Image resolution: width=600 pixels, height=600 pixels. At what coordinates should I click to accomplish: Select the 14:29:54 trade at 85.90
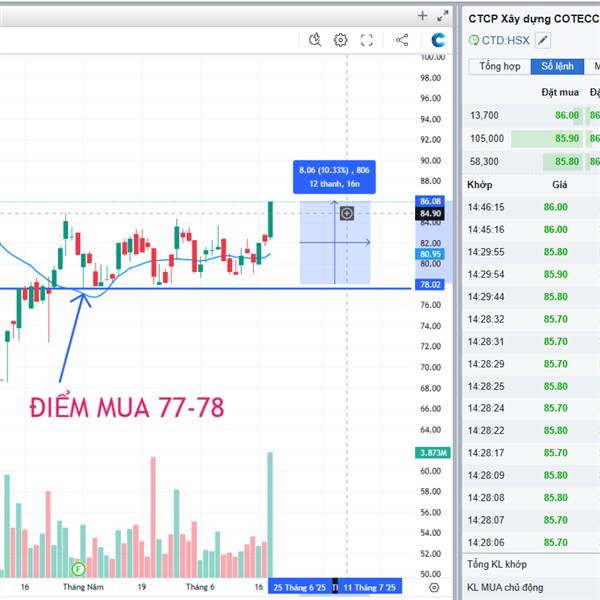click(x=531, y=274)
